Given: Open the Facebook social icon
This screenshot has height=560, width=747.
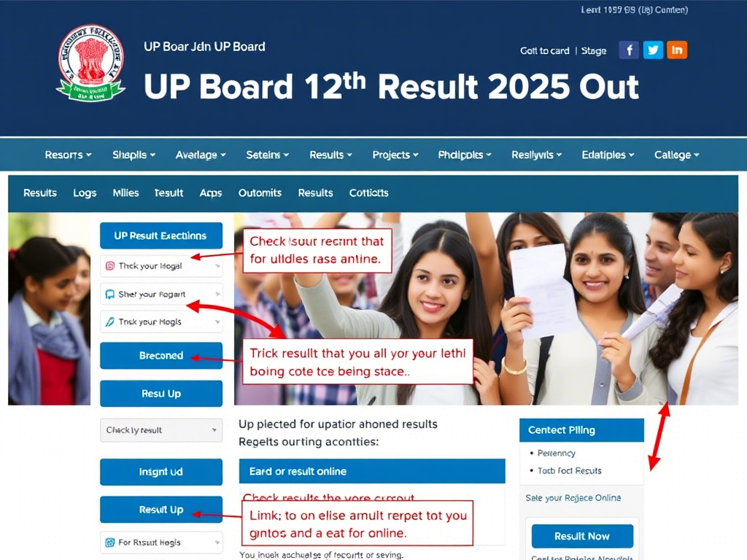Looking at the screenshot, I should click(x=628, y=50).
